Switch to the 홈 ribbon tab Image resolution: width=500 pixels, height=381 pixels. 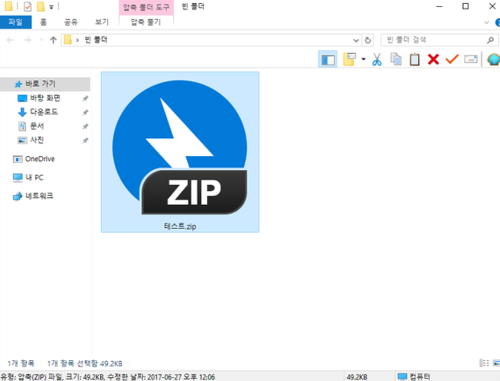pos(43,22)
